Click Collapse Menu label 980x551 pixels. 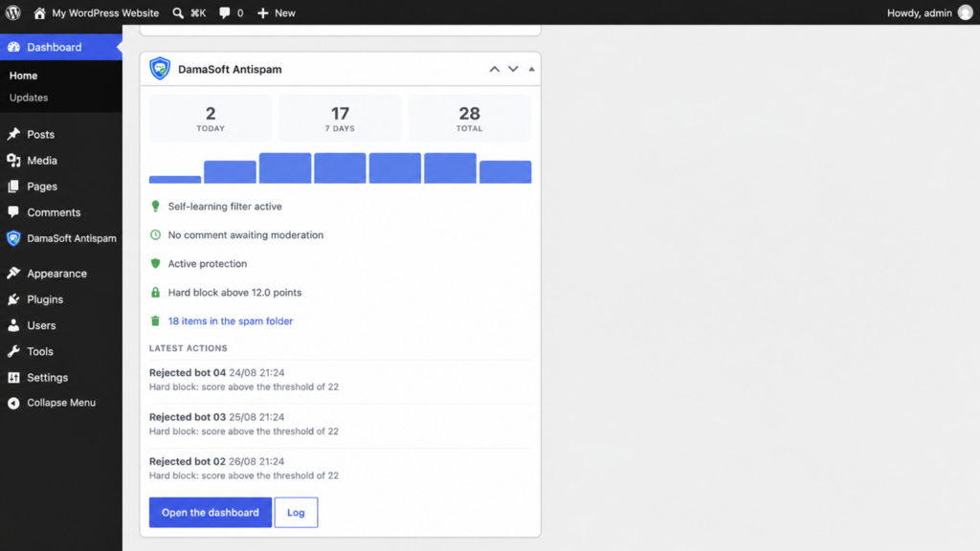(x=61, y=403)
